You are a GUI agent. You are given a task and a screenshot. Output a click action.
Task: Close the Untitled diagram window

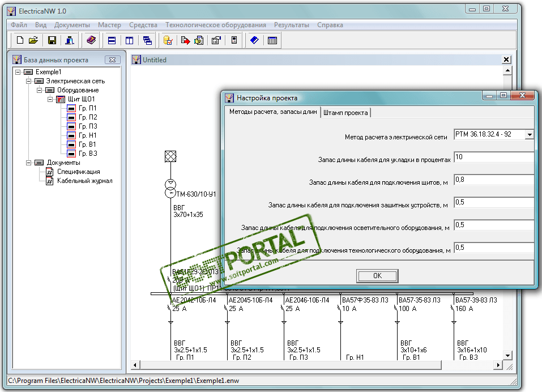[506, 59]
